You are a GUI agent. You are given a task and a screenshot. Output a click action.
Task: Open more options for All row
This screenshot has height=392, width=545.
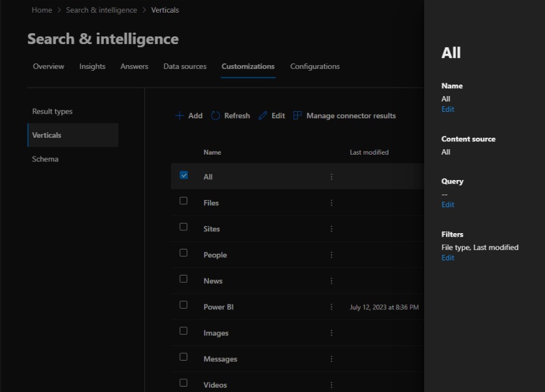pos(332,177)
